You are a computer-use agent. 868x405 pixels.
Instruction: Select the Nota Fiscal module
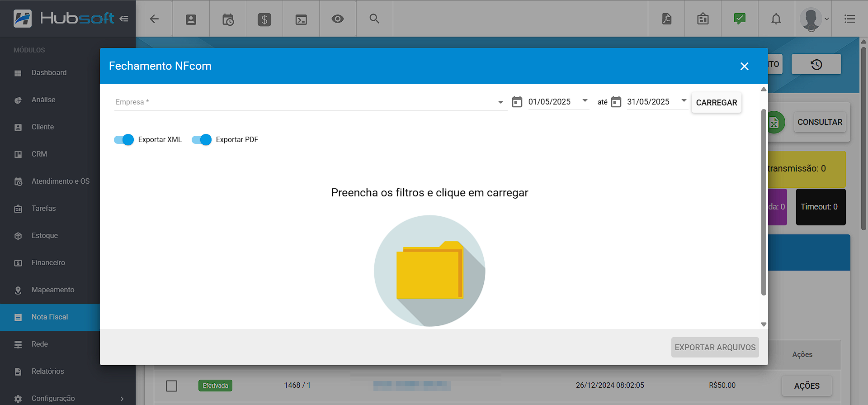(x=50, y=317)
